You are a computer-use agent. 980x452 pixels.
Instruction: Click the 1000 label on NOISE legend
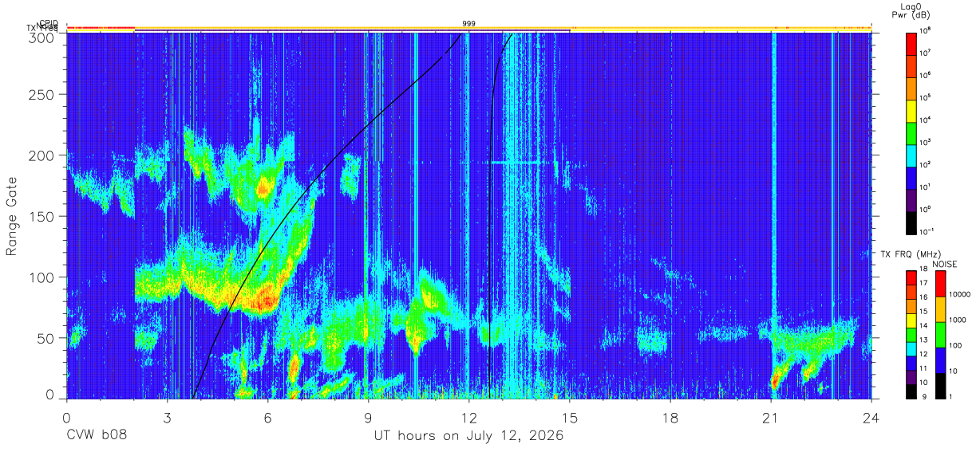click(x=959, y=319)
